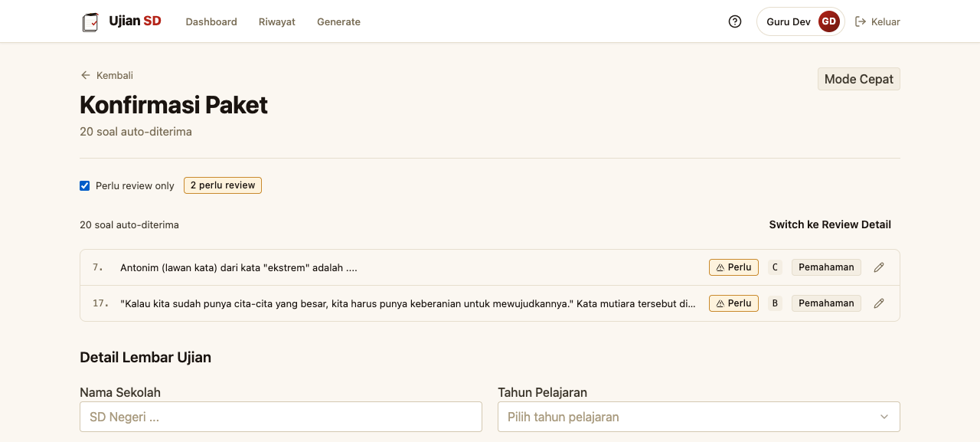Open the Guru Dev profile name
This screenshot has width=980, height=442.
pyautogui.click(x=789, y=21)
